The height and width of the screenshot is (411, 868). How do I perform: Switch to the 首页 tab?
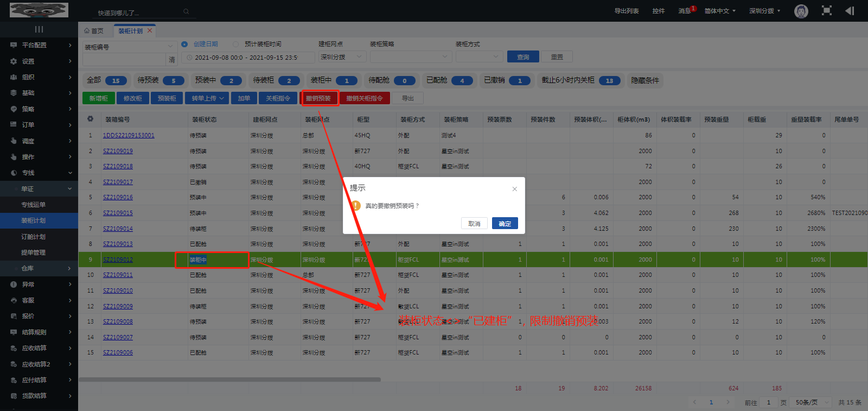[x=94, y=31]
